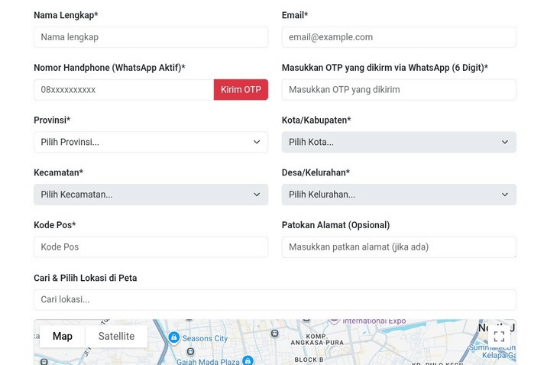This screenshot has height=365, width=550.
Task: Click the Seasons City map marker
Action: 174,337
